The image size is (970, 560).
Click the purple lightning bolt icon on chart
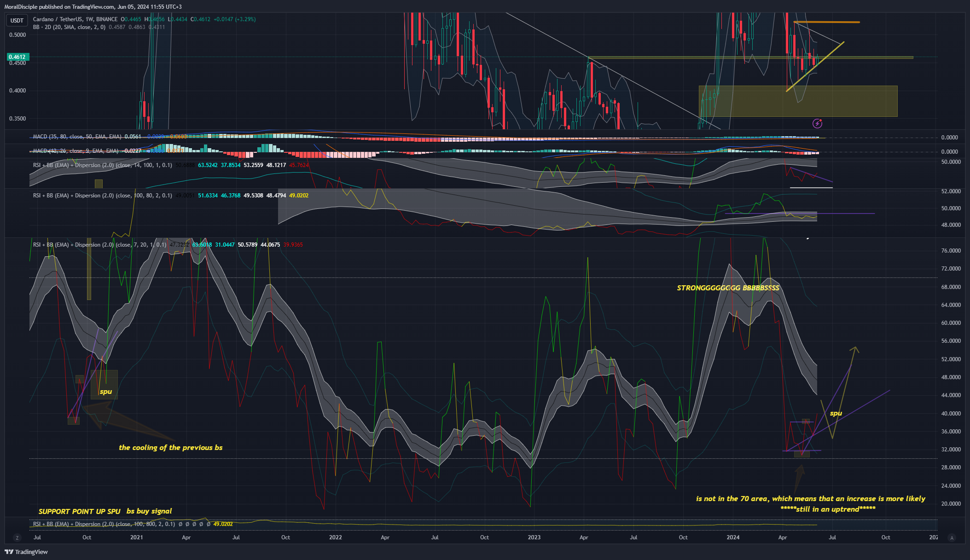817,123
